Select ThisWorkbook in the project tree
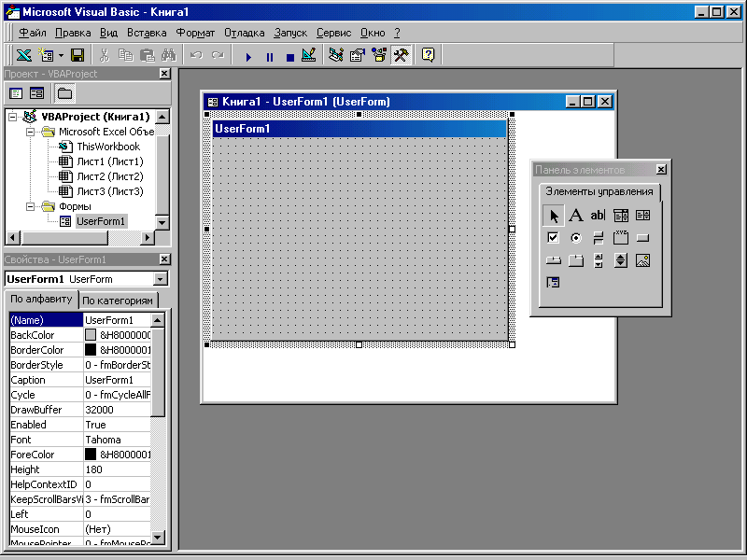This screenshot has height=560, width=747. [x=108, y=147]
